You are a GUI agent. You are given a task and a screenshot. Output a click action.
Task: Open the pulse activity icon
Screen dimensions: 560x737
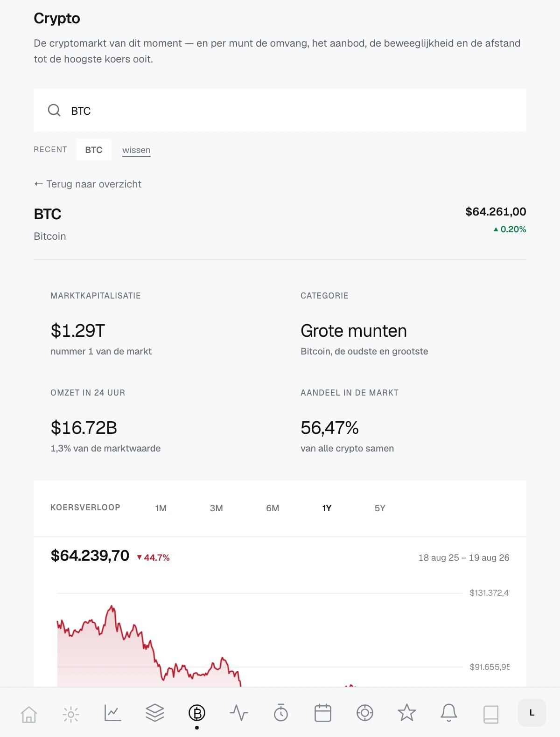239,713
